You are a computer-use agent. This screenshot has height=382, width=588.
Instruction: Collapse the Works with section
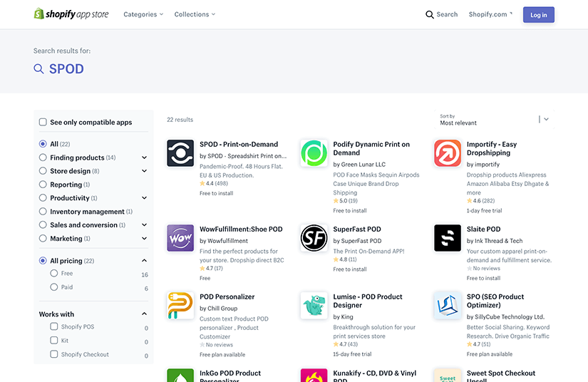pyautogui.click(x=144, y=314)
